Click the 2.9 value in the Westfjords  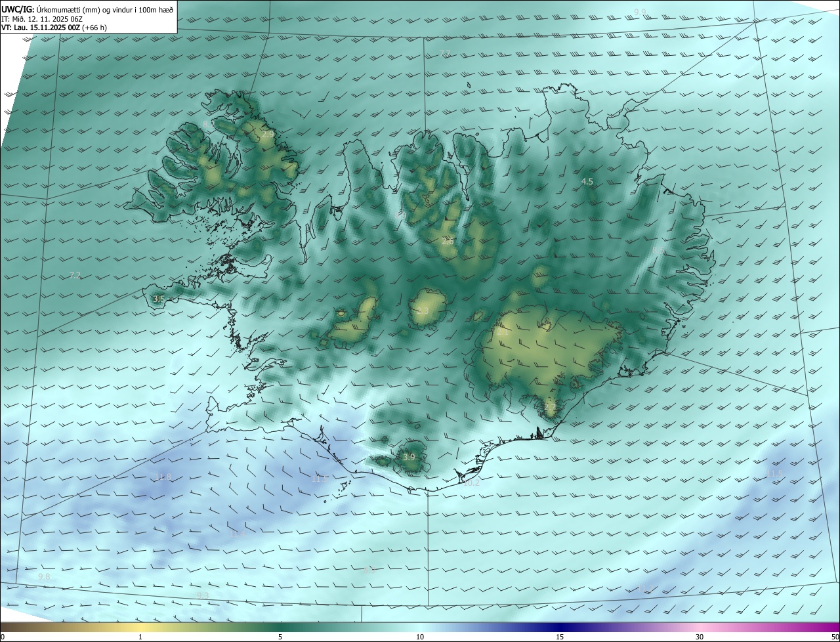tap(268, 134)
